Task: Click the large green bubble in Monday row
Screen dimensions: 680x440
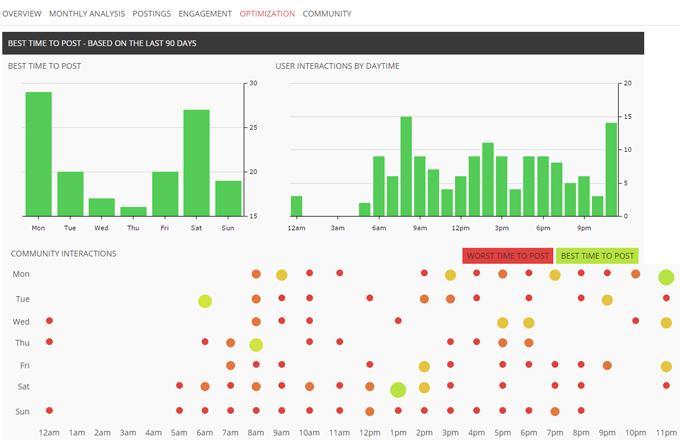Action: click(x=666, y=277)
